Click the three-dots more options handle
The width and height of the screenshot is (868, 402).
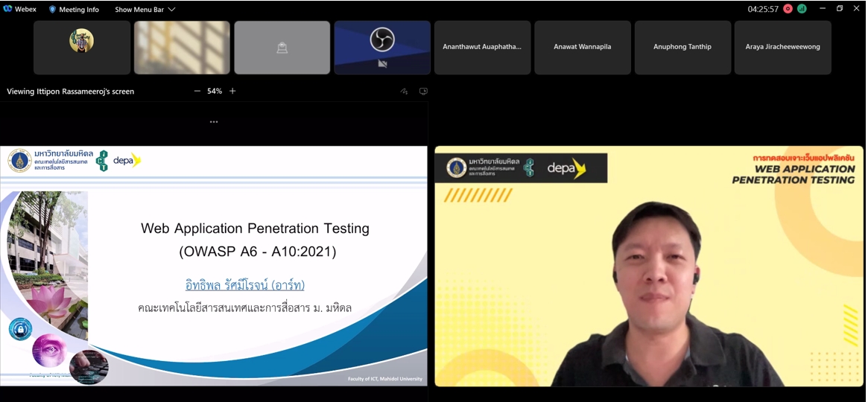click(214, 122)
